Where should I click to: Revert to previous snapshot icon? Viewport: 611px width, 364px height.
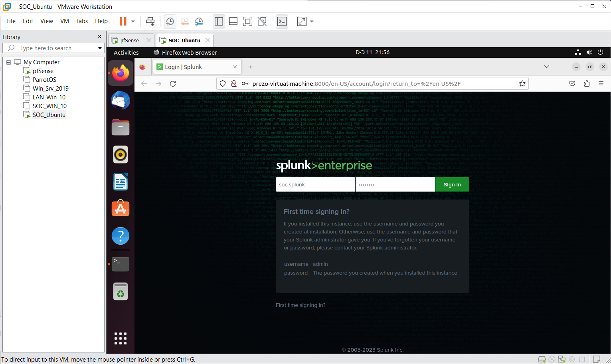pyautogui.click(x=184, y=21)
